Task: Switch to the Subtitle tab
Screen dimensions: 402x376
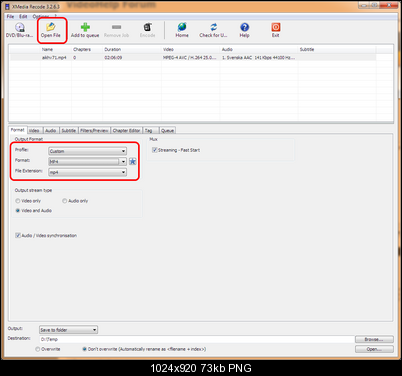Action: (x=69, y=130)
